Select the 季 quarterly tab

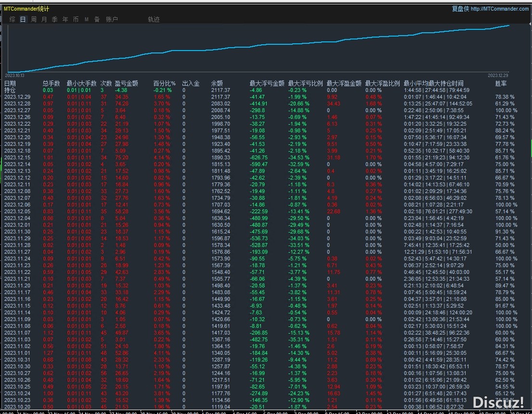pyautogui.click(x=55, y=19)
